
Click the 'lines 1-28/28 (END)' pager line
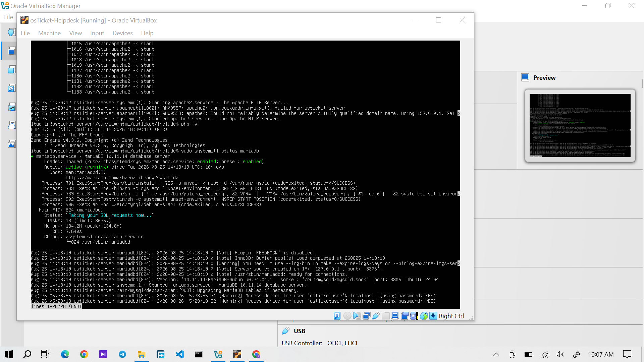click(56, 306)
